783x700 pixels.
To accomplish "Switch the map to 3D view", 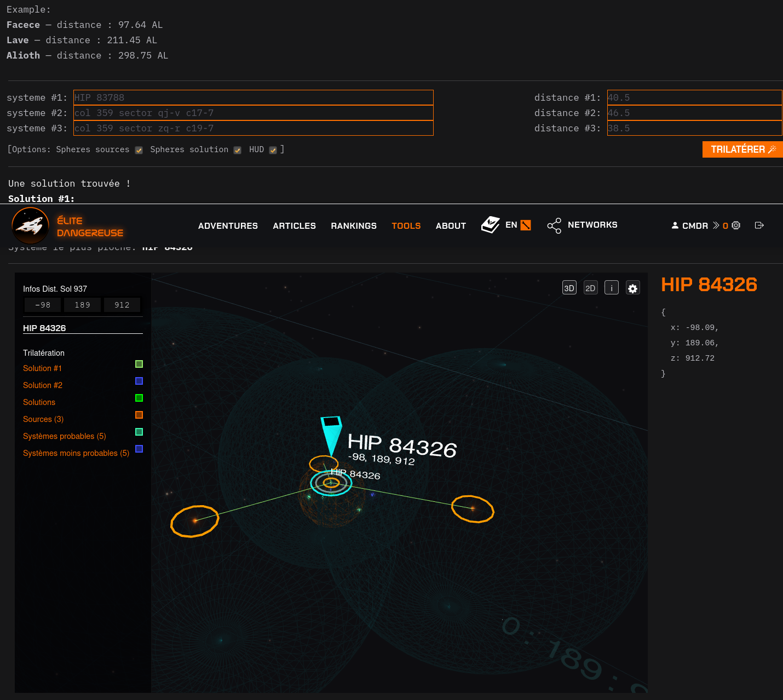I will point(569,288).
